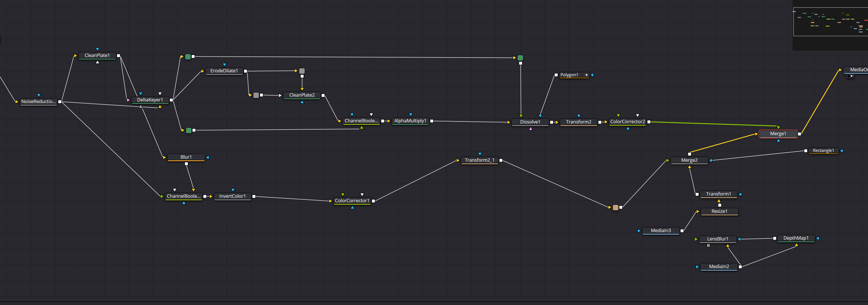The image size is (868, 305).
Task: Click the green pipe router below DeltaKeyer1
Action: click(x=189, y=130)
